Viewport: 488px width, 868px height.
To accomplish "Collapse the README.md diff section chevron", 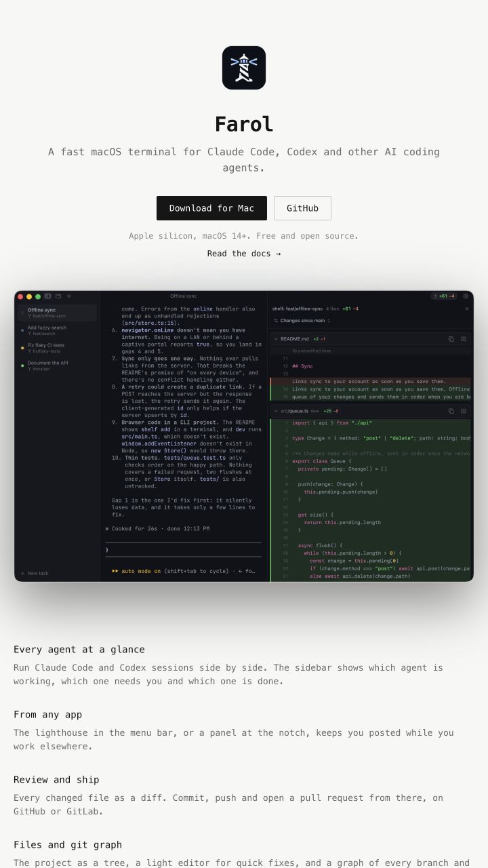I will point(276,339).
